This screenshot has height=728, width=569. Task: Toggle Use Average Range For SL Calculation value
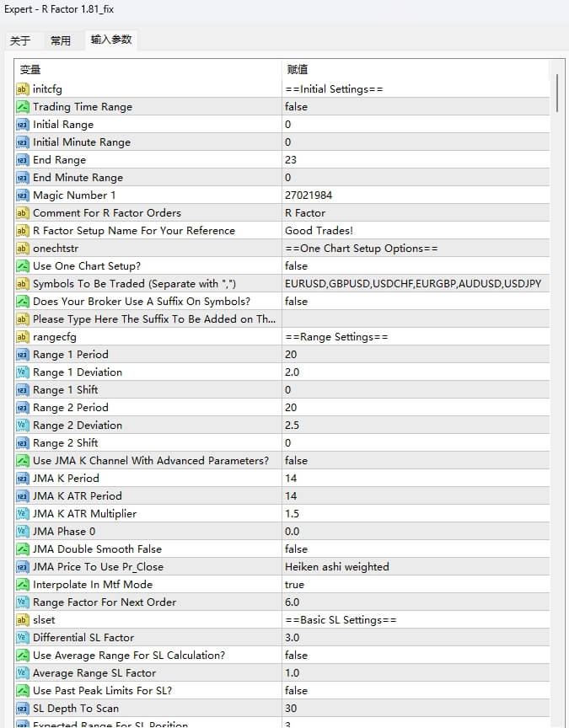click(416, 655)
